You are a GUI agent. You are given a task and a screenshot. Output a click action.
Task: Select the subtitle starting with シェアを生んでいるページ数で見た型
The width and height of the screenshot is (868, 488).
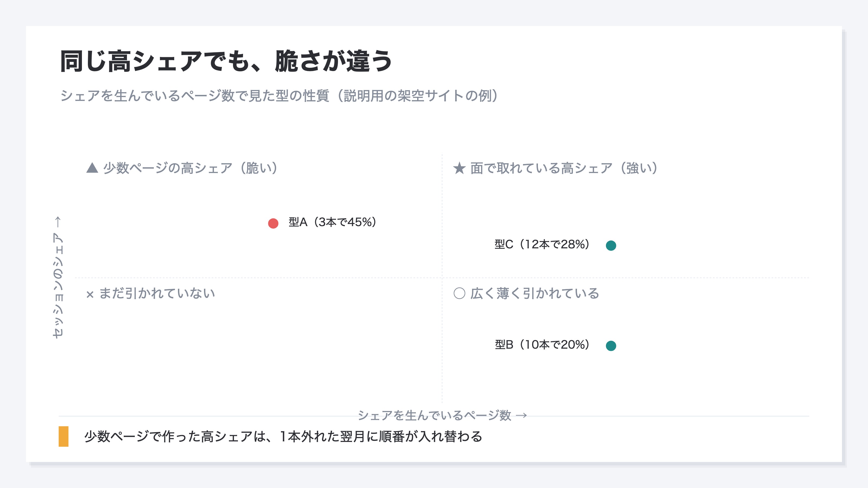[279, 96]
